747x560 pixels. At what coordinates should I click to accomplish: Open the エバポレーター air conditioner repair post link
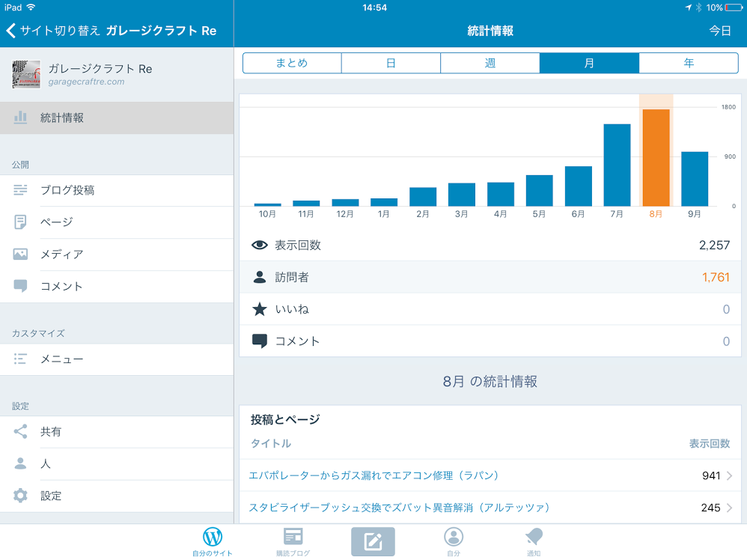coord(374,476)
